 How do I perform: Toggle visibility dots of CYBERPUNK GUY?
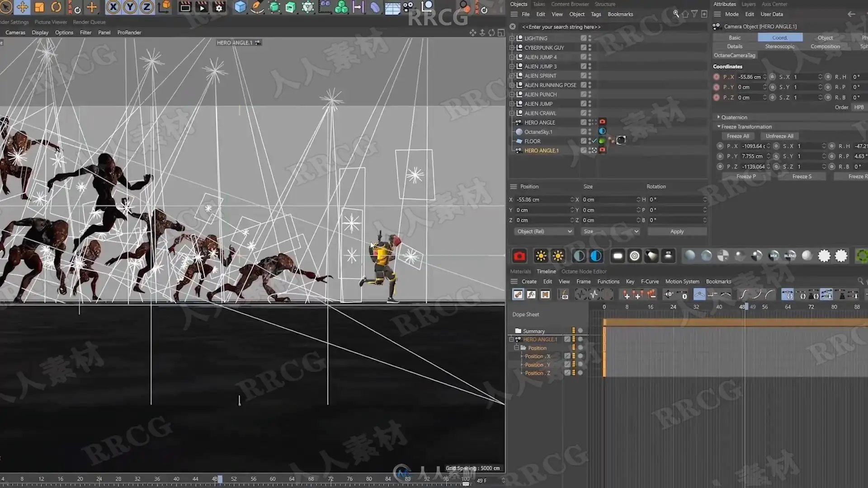click(x=590, y=47)
